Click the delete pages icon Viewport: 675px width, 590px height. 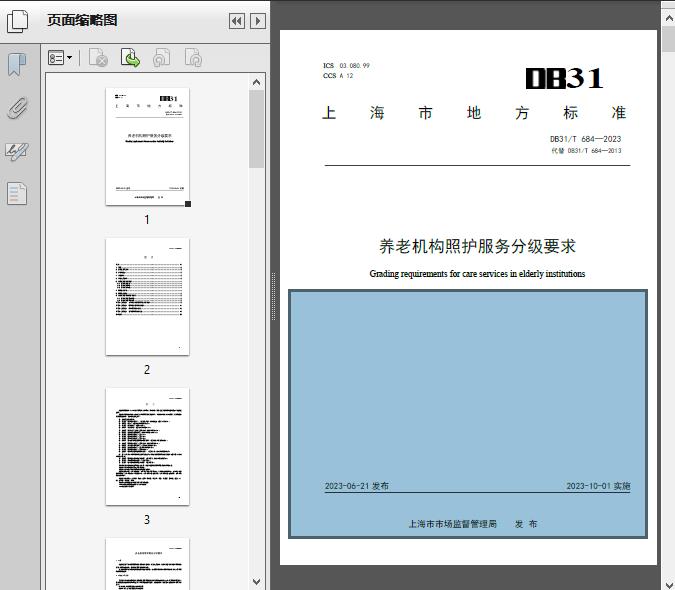click(x=98, y=58)
